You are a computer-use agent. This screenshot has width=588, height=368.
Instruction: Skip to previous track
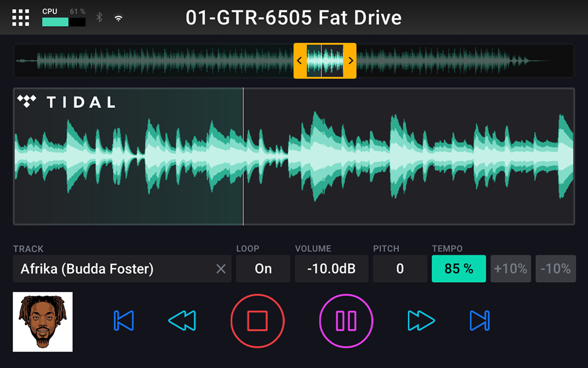[124, 321]
